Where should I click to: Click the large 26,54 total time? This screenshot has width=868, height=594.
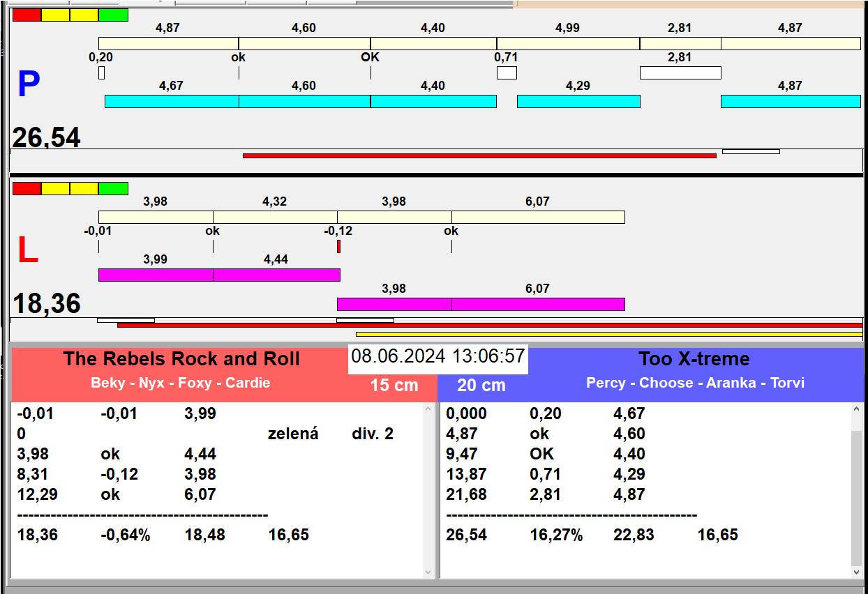point(46,137)
